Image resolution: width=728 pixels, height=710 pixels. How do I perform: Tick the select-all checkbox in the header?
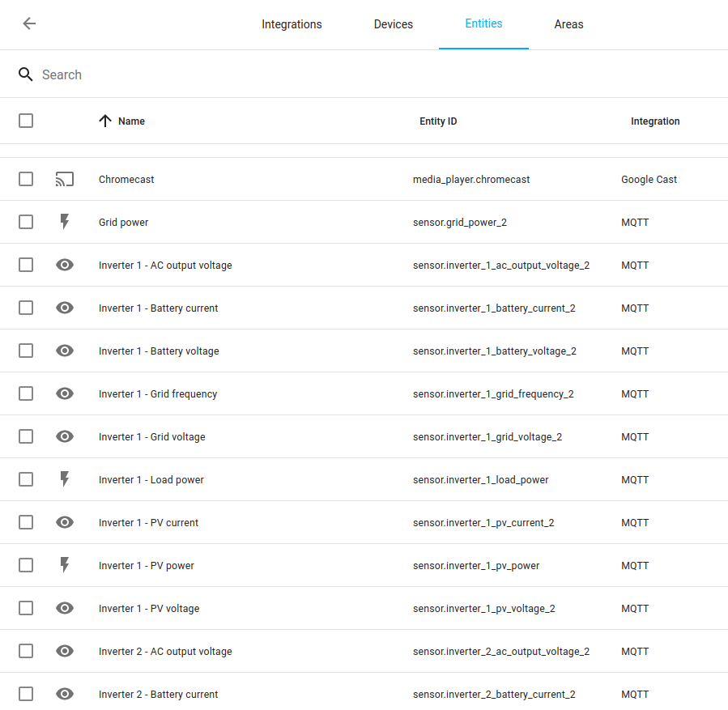pos(25,120)
